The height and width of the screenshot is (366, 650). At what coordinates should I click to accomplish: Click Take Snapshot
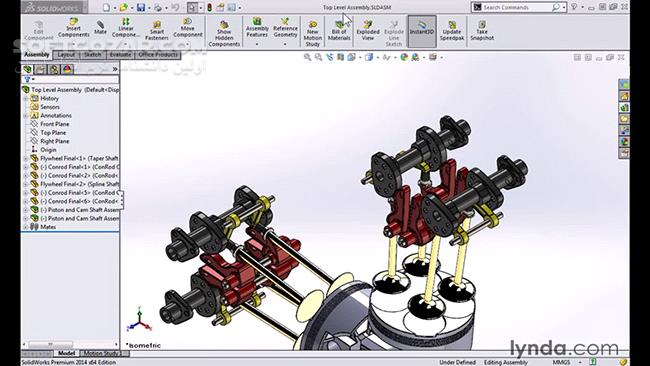click(x=482, y=31)
